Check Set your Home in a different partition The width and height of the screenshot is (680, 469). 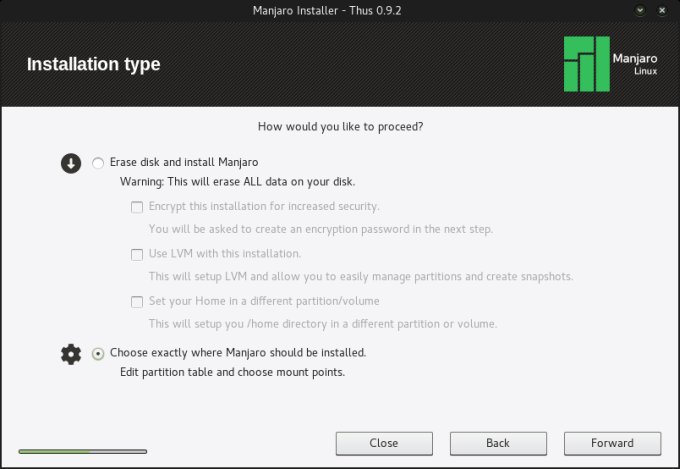pos(137,302)
